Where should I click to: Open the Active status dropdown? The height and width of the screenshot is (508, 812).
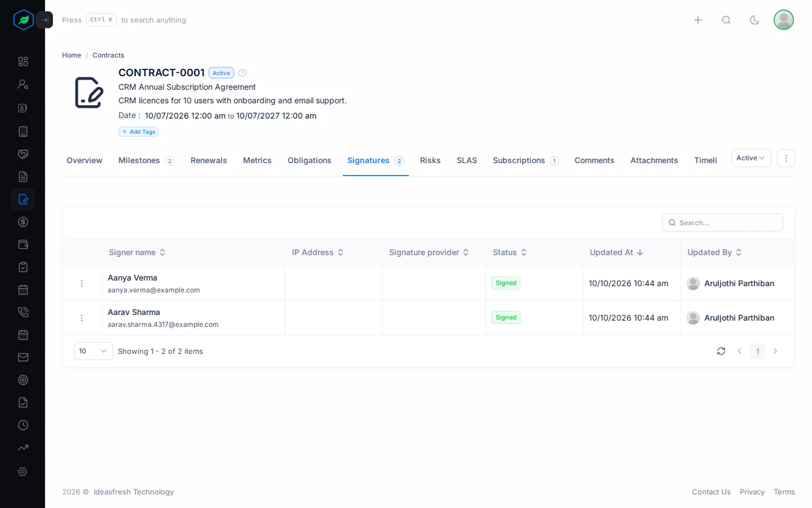(x=751, y=158)
